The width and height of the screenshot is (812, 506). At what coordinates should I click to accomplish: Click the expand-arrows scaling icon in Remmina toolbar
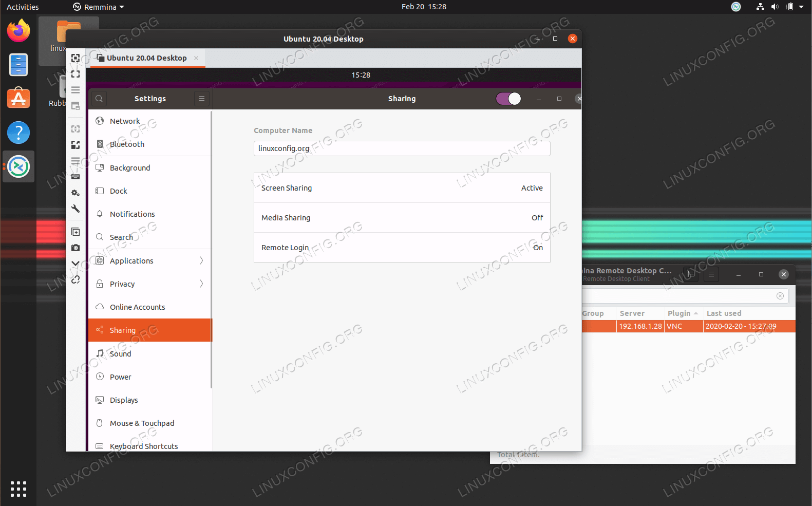[75, 145]
